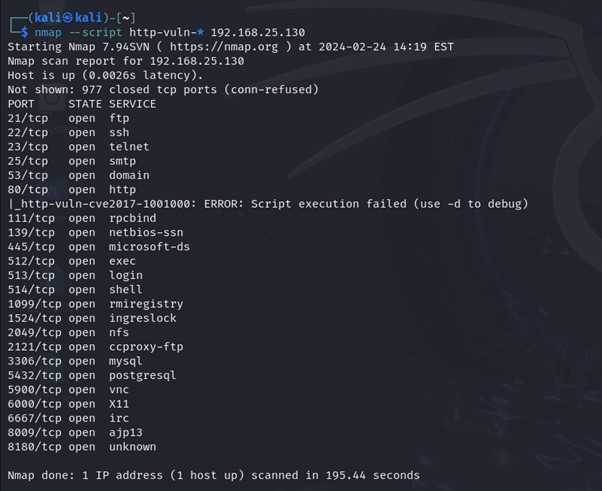This screenshot has height=491, width=602.
Task: Click the PORT column header
Action: (x=21, y=104)
